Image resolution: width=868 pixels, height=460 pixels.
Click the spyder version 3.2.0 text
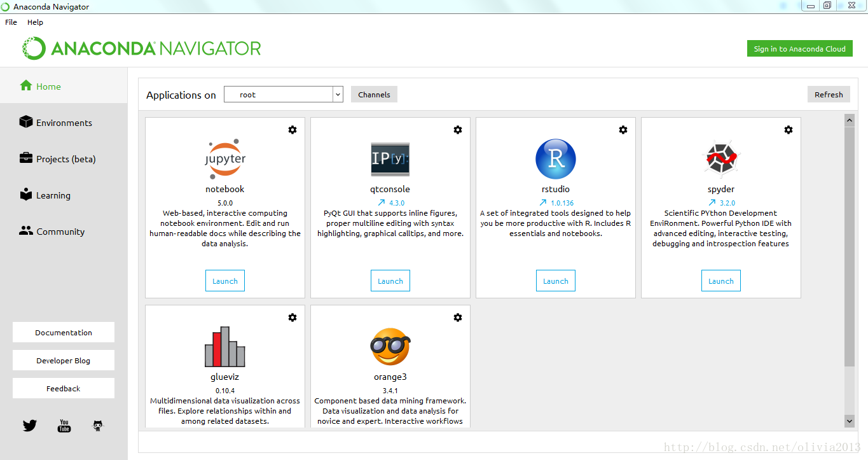point(727,203)
